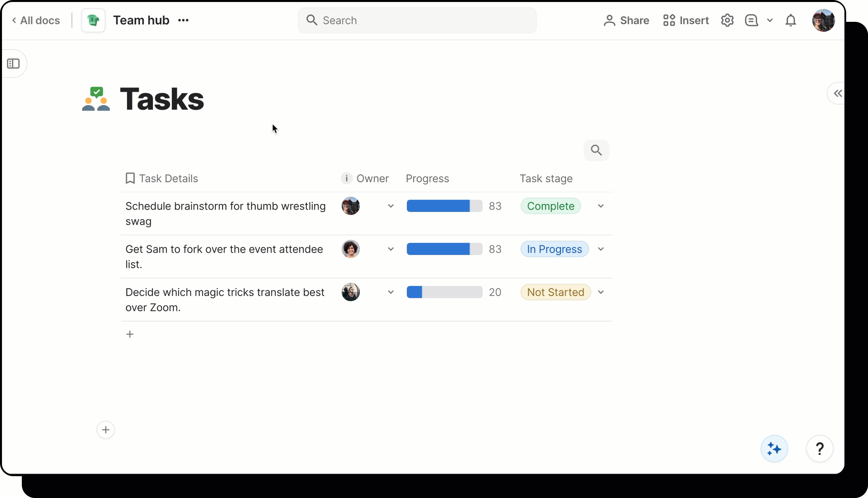Expand the right panel double-chevron
868x498 pixels.
[837, 93]
